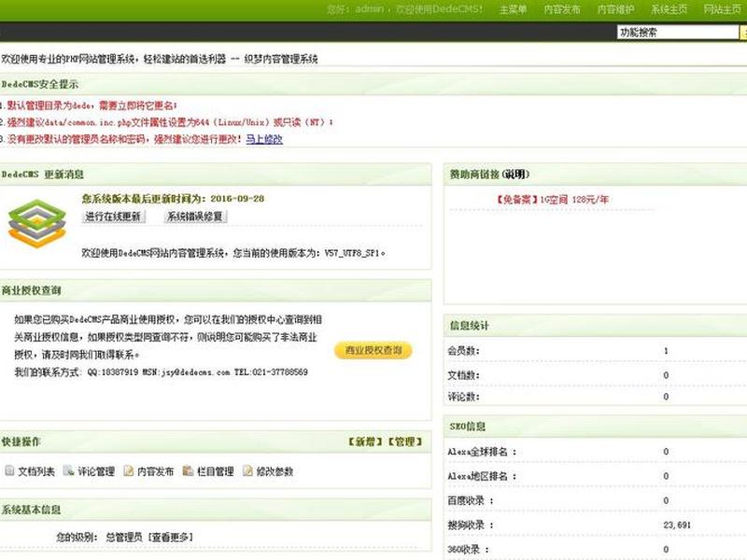Click the 【免备案】1G空间 128元/年 sponsor link
747x560 pixels.
pyautogui.click(x=552, y=200)
